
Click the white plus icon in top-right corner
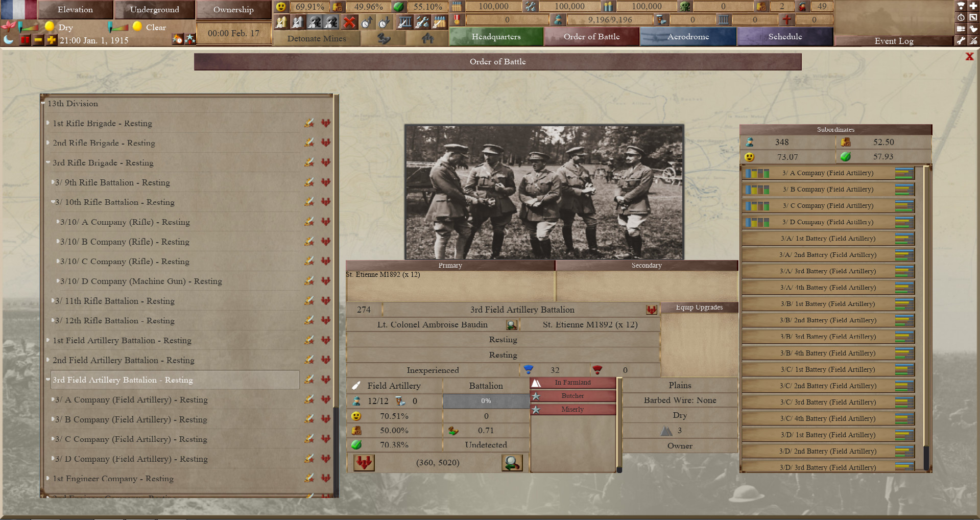(973, 6)
